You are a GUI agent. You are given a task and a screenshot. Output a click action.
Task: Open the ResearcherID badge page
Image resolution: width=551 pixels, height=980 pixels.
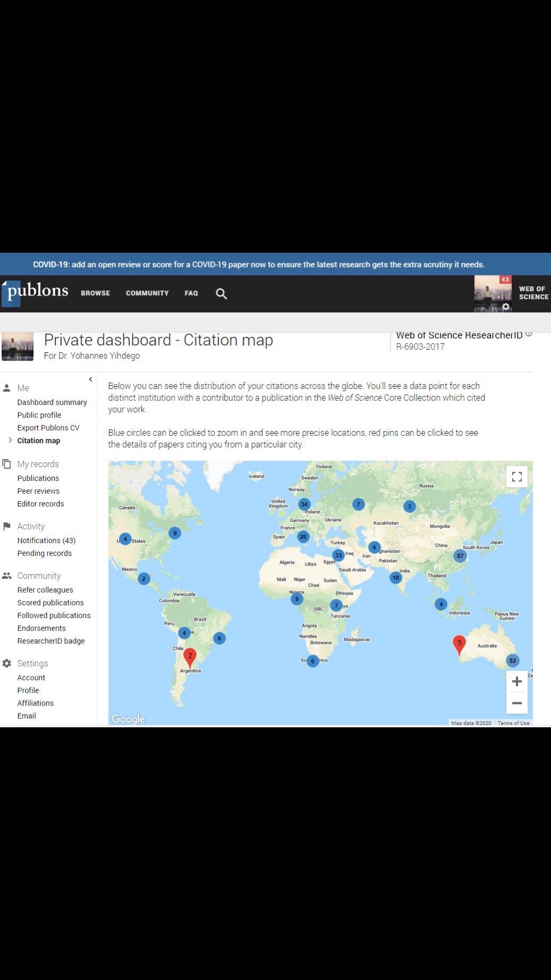pyautogui.click(x=51, y=641)
